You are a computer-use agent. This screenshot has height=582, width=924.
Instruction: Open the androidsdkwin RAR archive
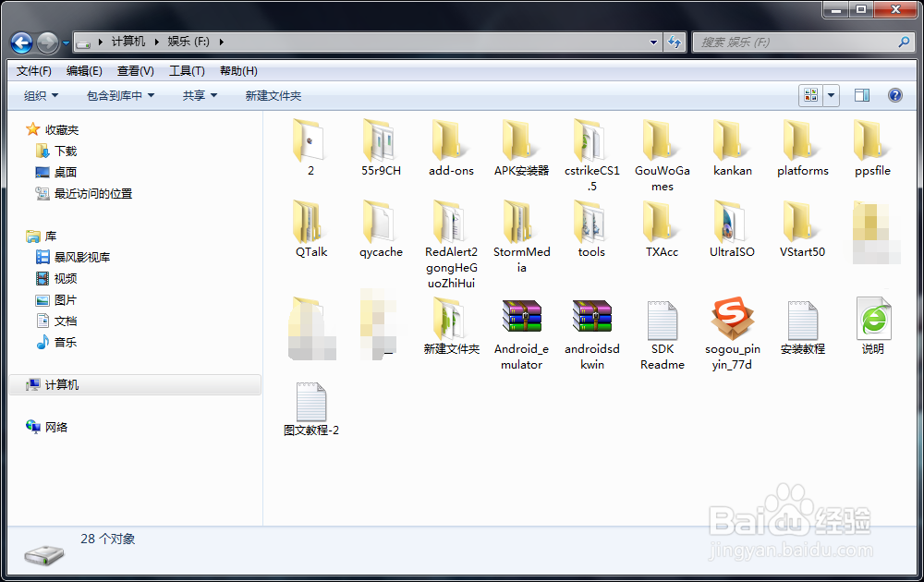591,314
